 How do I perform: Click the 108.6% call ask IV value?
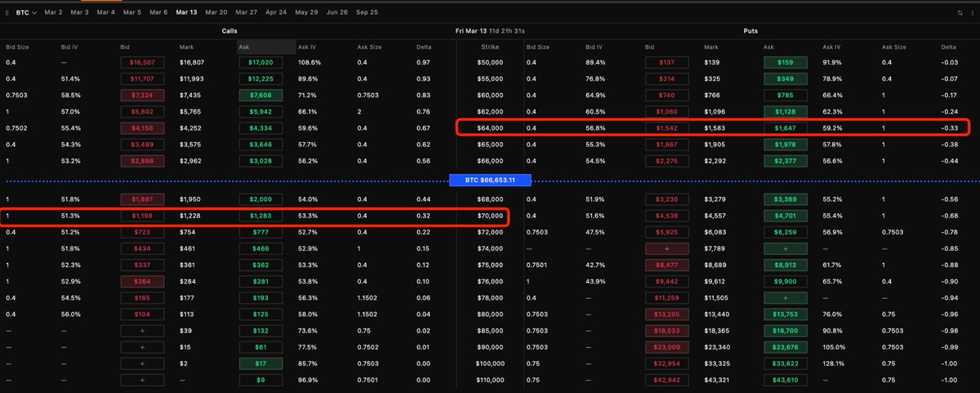310,62
